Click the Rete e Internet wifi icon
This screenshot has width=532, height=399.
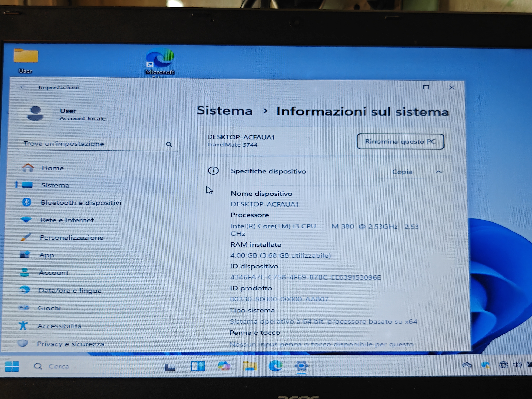click(26, 220)
